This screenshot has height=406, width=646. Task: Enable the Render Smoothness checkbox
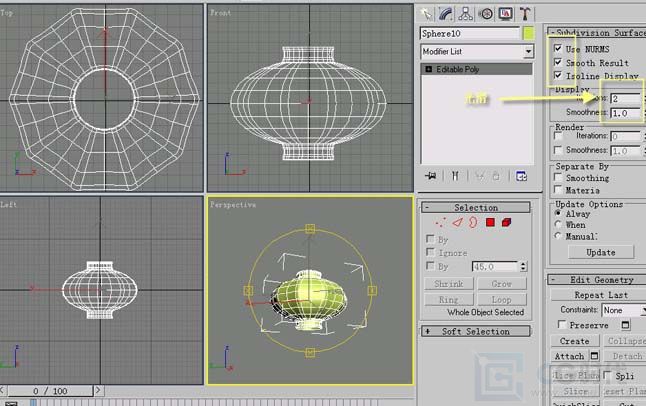click(558, 150)
